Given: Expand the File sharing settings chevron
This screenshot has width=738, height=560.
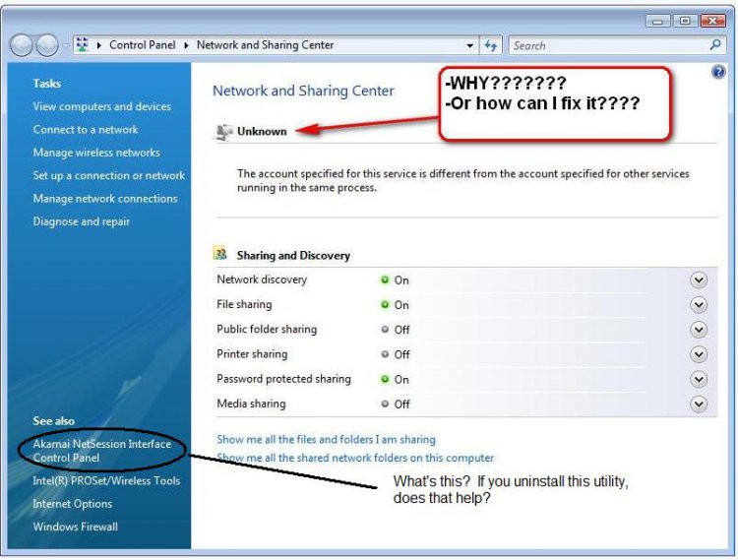Looking at the screenshot, I should point(699,305).
